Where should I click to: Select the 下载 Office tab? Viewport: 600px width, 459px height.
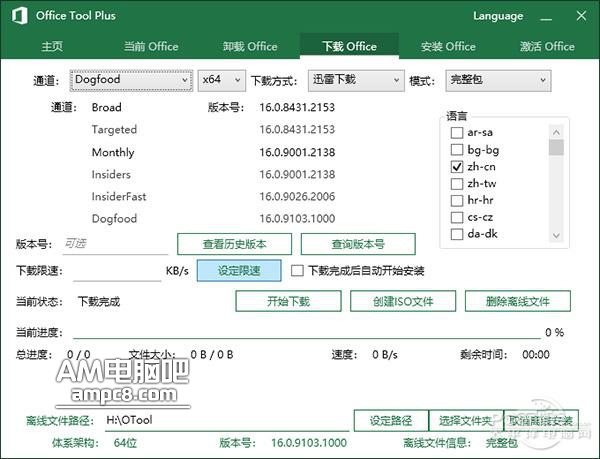click(349, 46)
